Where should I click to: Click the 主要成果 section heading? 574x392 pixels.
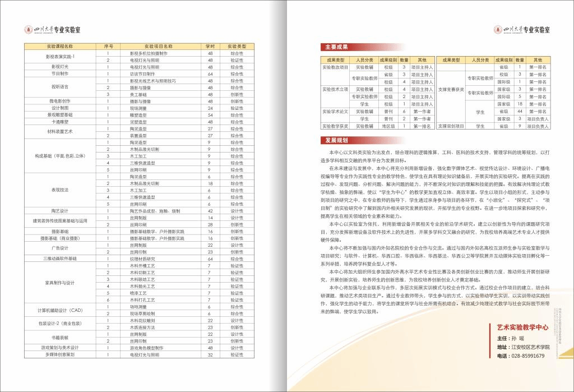pos(336,47)
